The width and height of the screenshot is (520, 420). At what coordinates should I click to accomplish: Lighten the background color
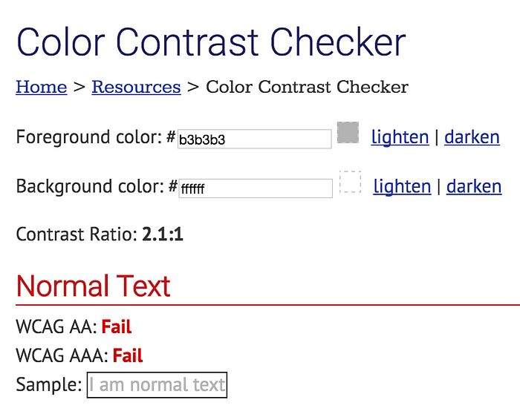[x=402, y=186]
